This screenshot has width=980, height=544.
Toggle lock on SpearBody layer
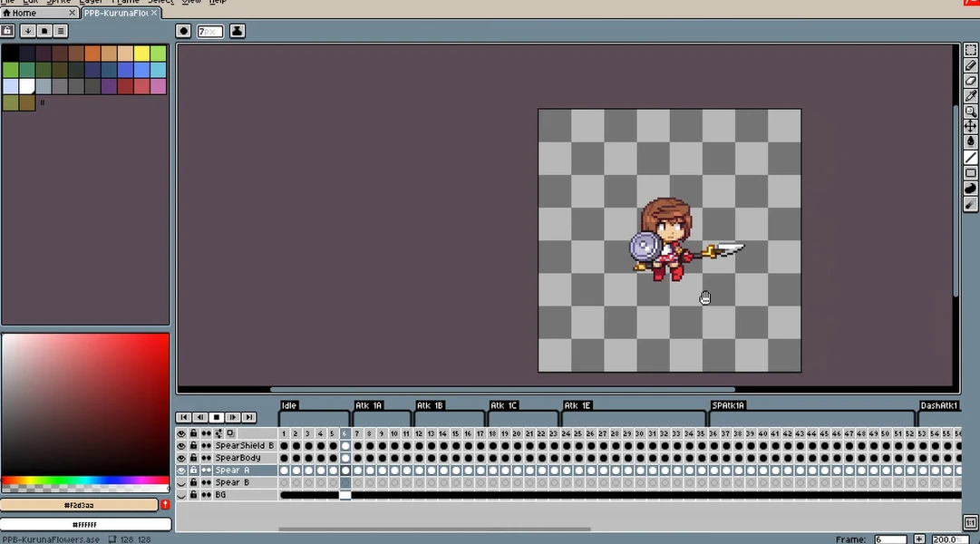click(193, 458)
